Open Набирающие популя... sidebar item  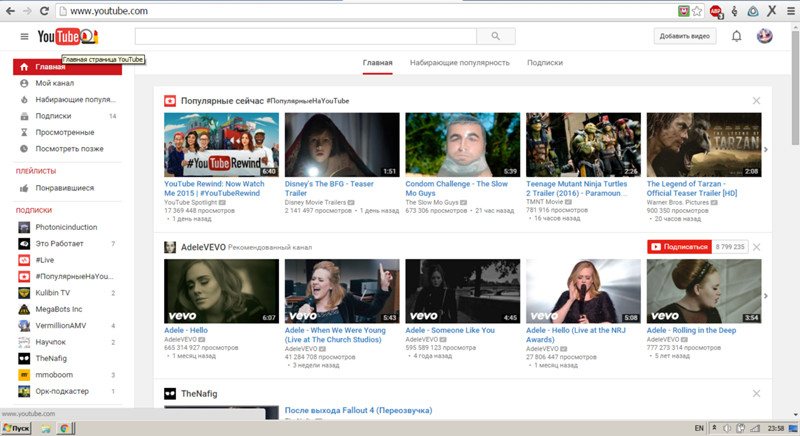tap(67, 100)
